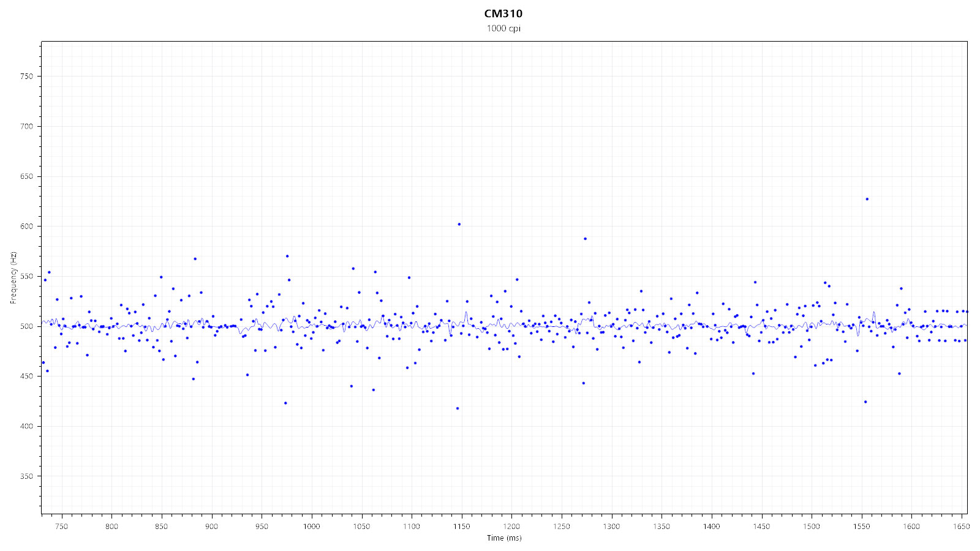Click the 600 frequency axis value

tap(26, 227)
